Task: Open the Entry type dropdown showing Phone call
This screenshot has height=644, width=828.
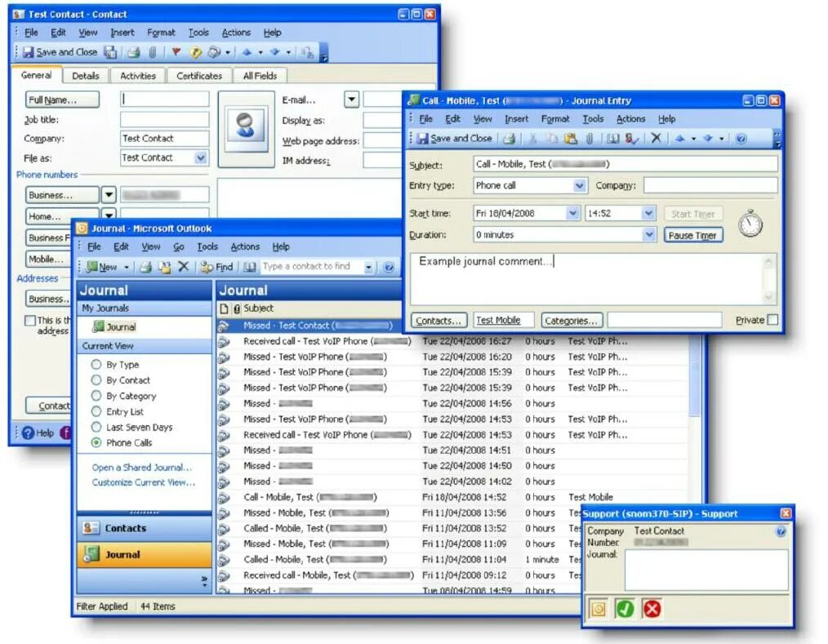Action: pos(579,186)
